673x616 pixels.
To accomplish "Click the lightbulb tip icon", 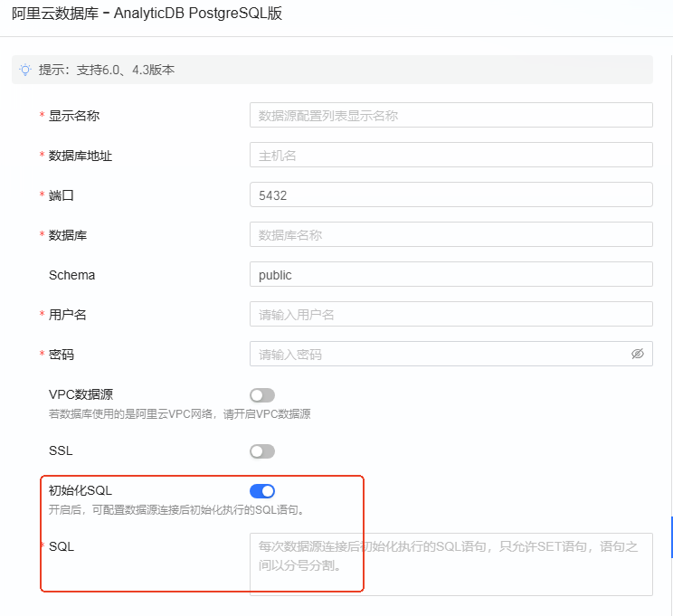I will coord(25,70).
